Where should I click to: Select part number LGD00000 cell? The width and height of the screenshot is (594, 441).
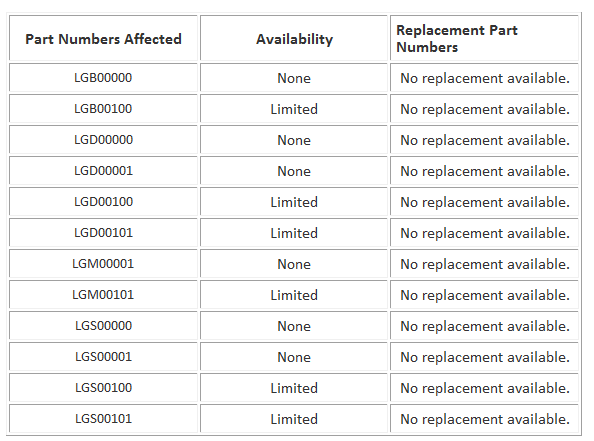click(x=103, y=140)
